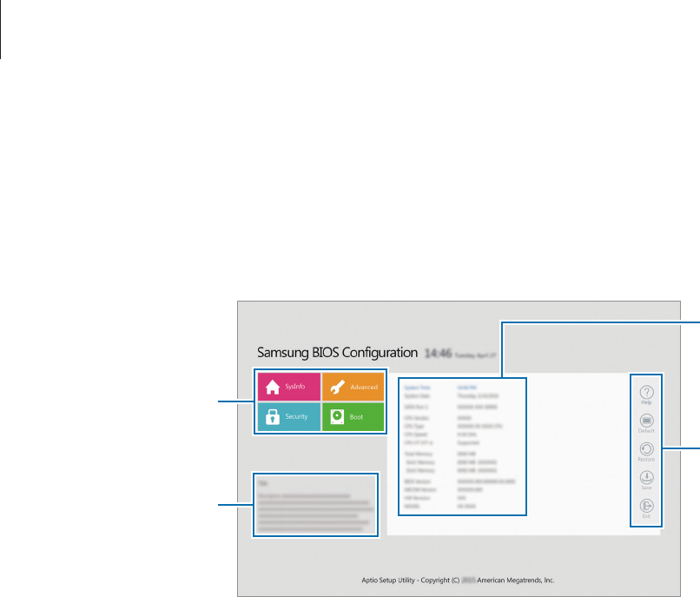
Task: Select the Security tile
Action: tap(289, 417)
